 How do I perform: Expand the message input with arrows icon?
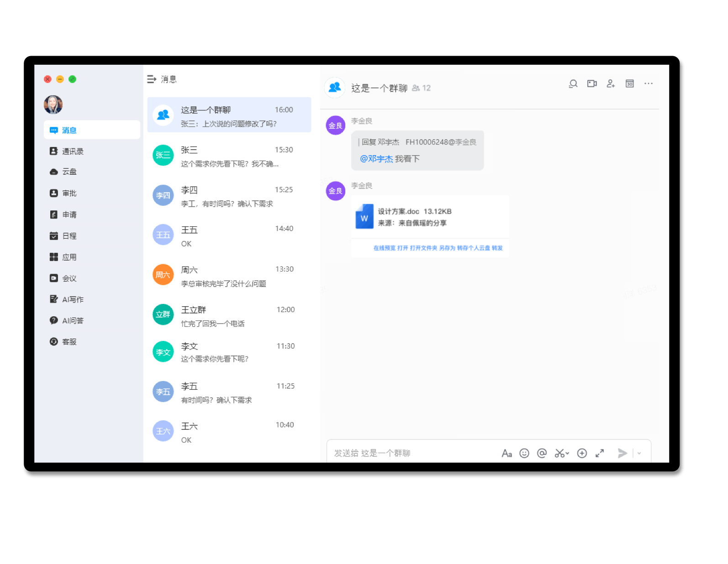pyautogui.click(x=600, y=453)
